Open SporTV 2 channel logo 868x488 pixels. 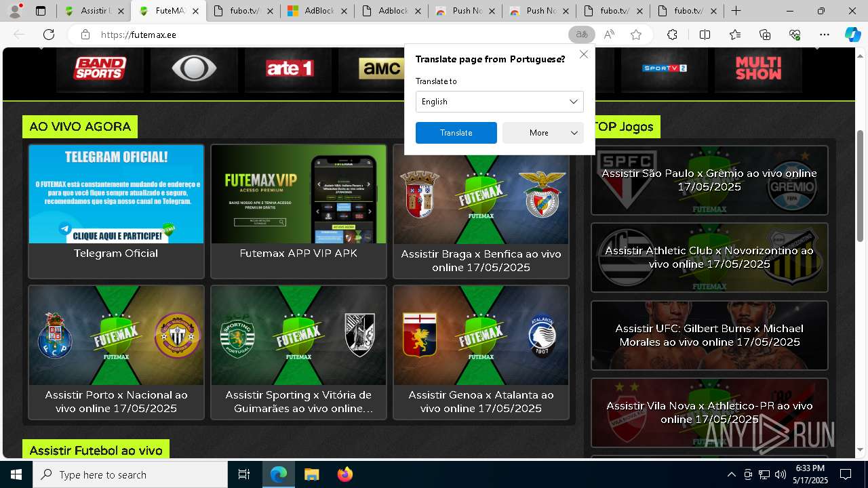[x=664, y=68]
